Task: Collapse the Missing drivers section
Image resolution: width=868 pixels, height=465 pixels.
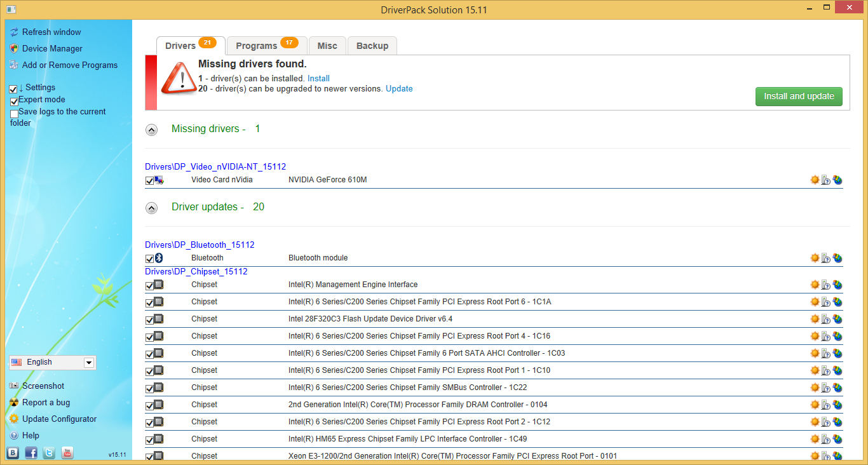Action: [x=151, y=130]
